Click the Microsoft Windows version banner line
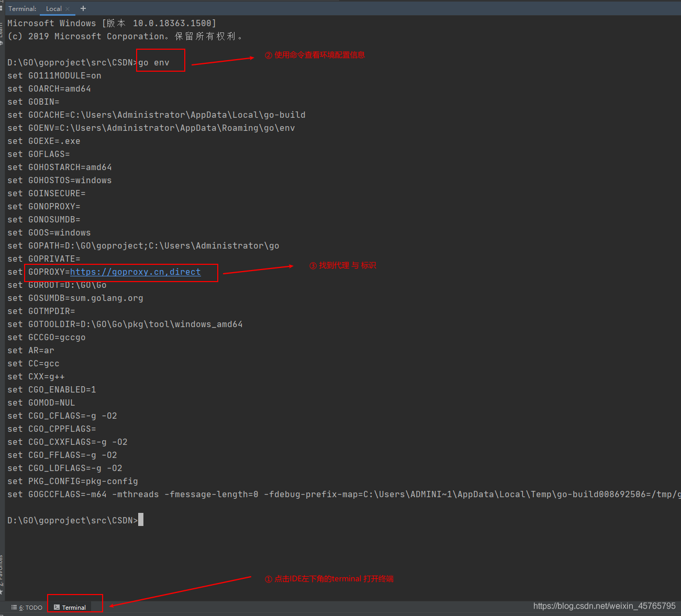 [112, 23]
